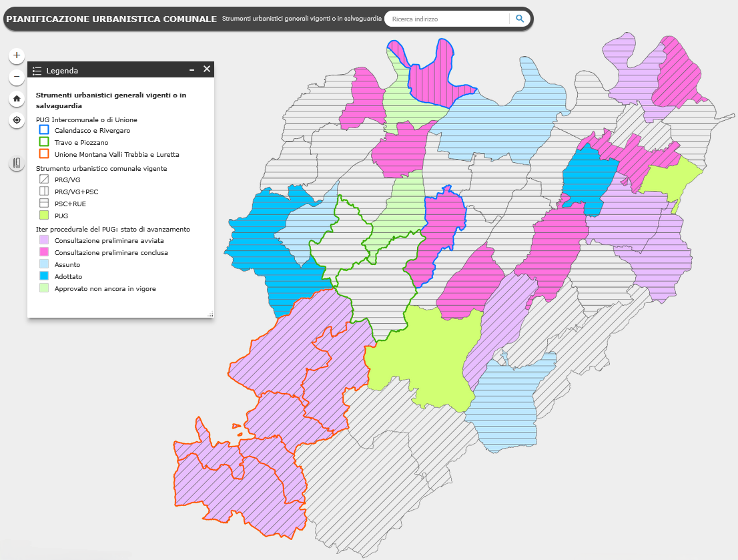Click the orange Unione Montana legend symbol
738x560 pixels.
pyautogui.click(x=44, y=154)
